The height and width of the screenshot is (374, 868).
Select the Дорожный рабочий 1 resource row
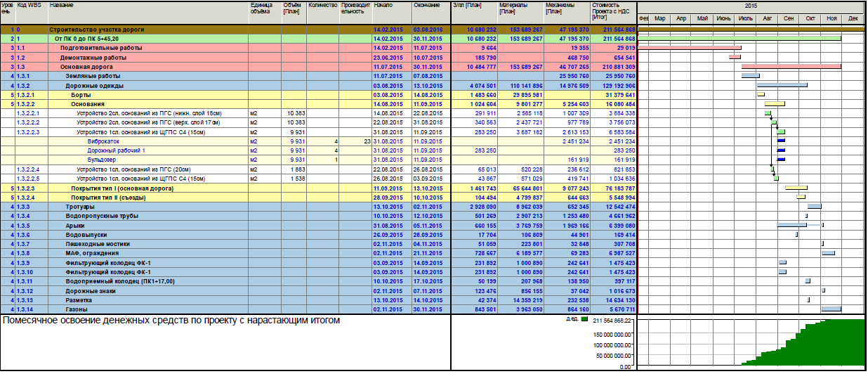(x=319, y=150)
